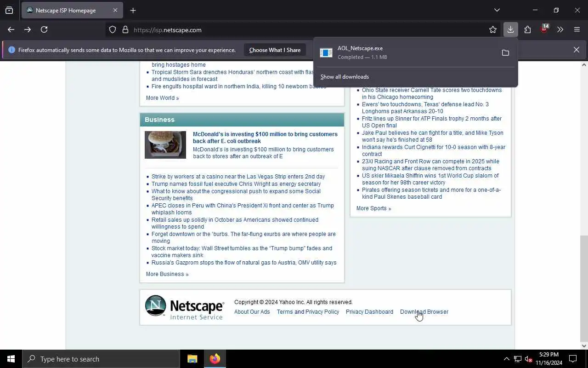Select the Netscape ISP Homepage tab
Viewport: 588px width, 368px height.
(x=73, y=10)
